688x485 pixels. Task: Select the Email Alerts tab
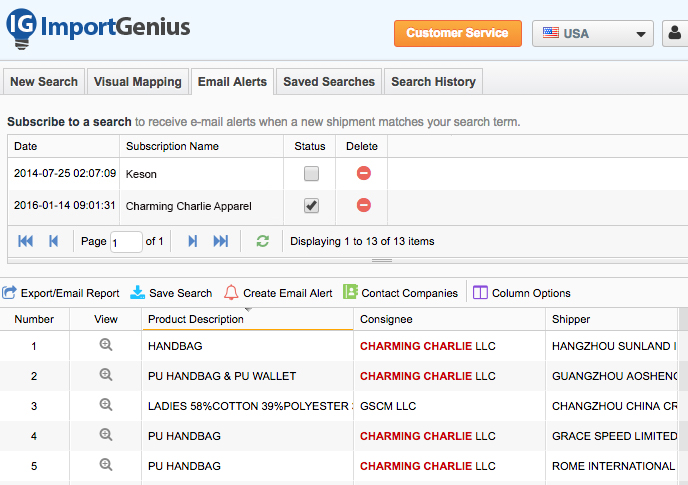click(233, 82)
